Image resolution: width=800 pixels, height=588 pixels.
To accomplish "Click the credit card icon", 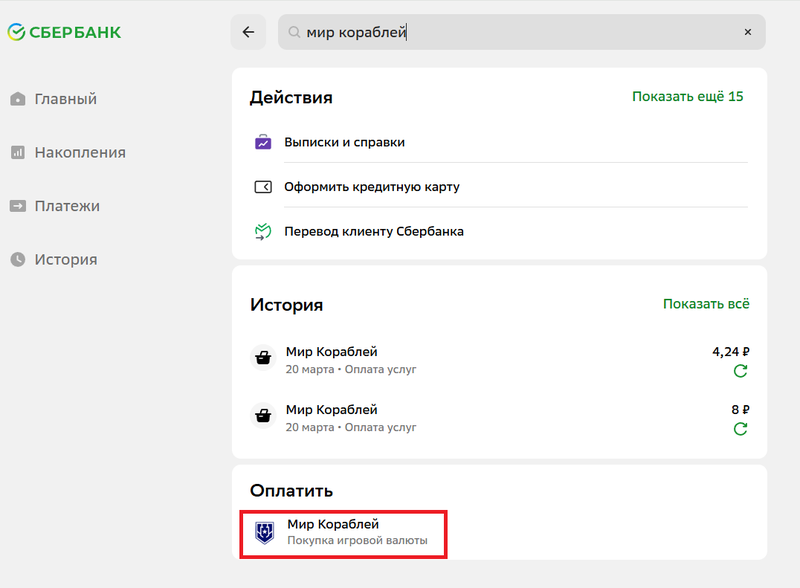I will pyautogui.click(x=263, y=187).
